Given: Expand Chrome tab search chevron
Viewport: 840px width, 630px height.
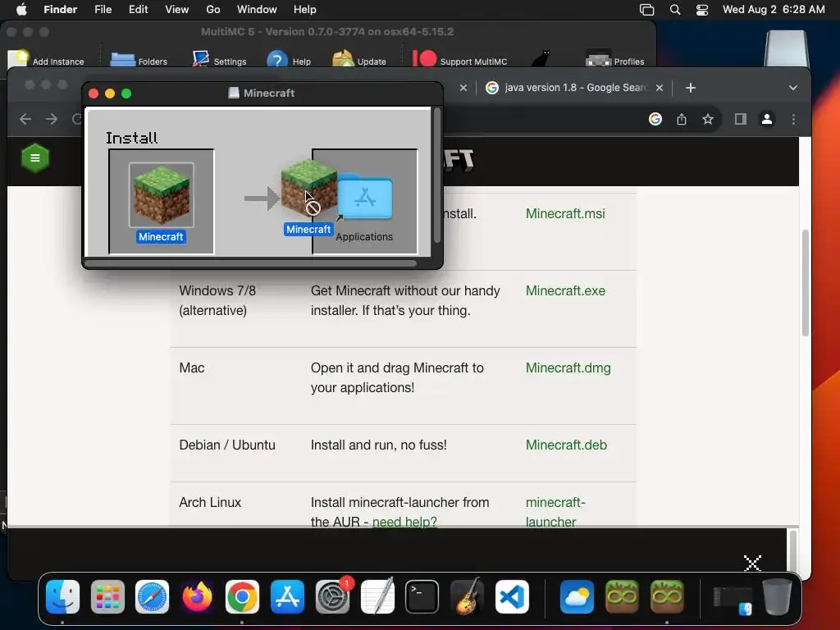Looking at the screenshot, I should (793, 88).
